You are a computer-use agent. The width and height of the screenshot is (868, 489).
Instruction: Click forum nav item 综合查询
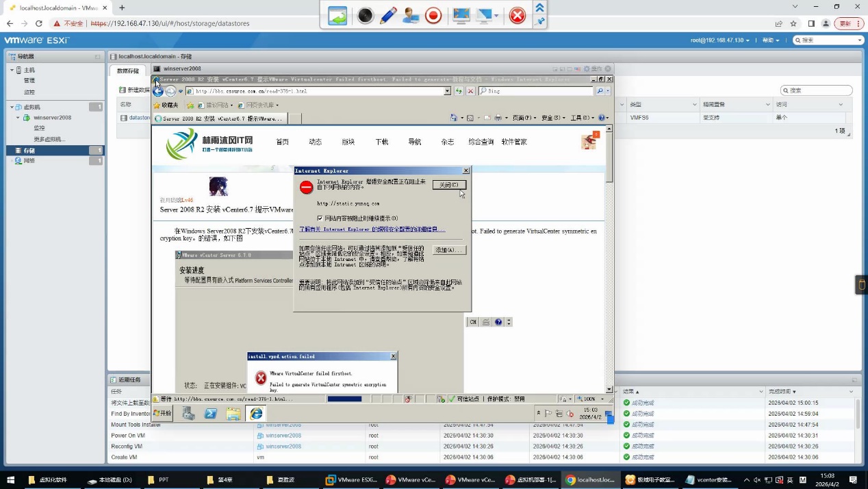pos(481,142)
